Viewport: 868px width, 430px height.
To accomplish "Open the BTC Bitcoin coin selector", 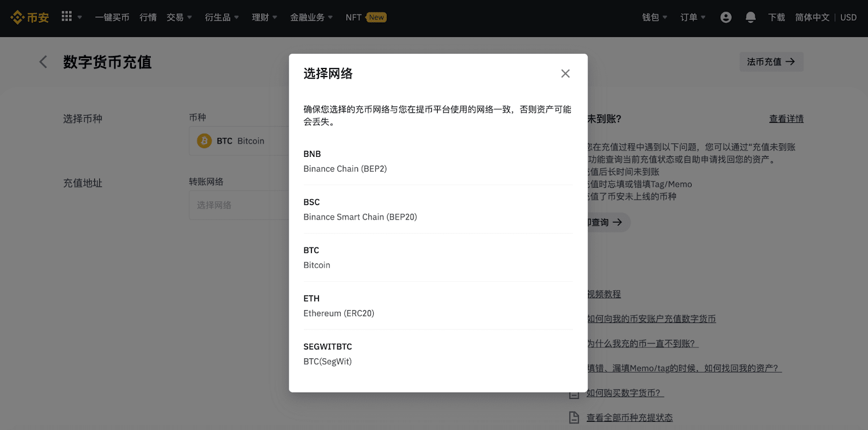I will (x=239, y=141).
